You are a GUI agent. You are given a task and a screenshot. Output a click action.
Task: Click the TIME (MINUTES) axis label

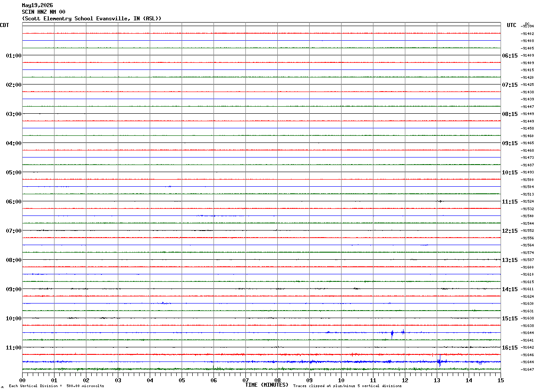point(267,385)
